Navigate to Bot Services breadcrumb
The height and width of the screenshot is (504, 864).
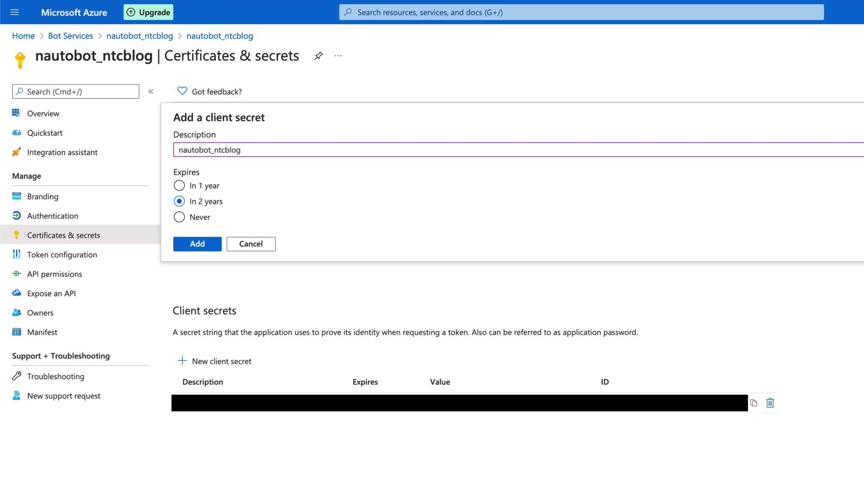pyautogui.click(x=70, y=36)
